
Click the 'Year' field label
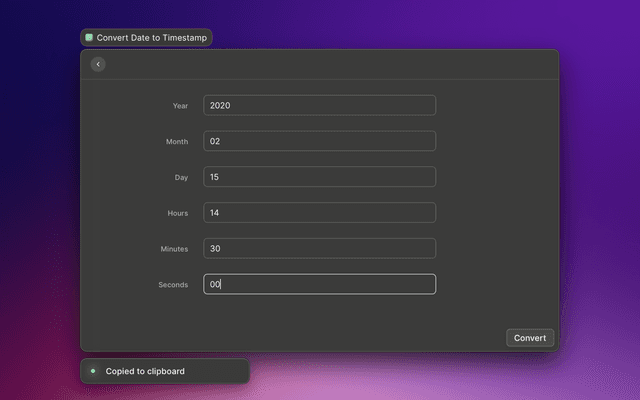click(x=180, y=105)
